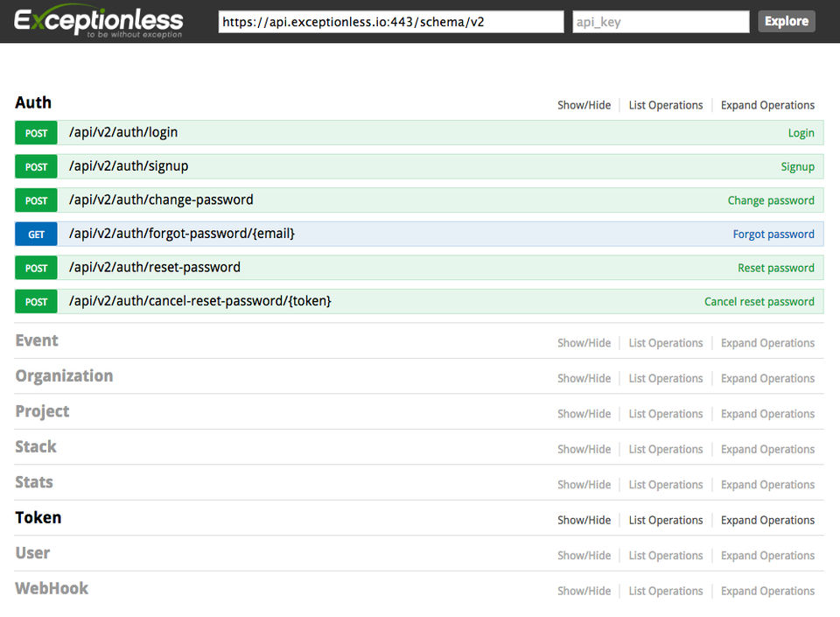
Task: Toggle Show/Hide for the Auth section
Action: (x=584, y=105)
